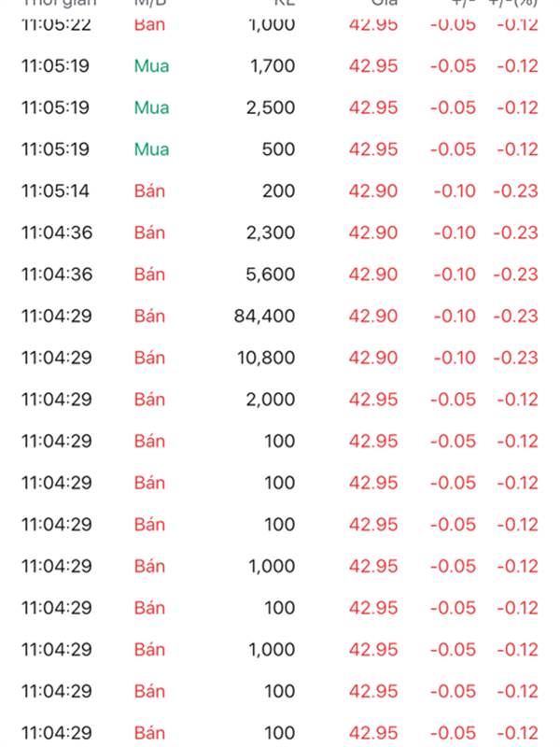The image size is (560, 747).
Task: Click the Mua label in the 1,700 row
Action: [x=151, y=65]
